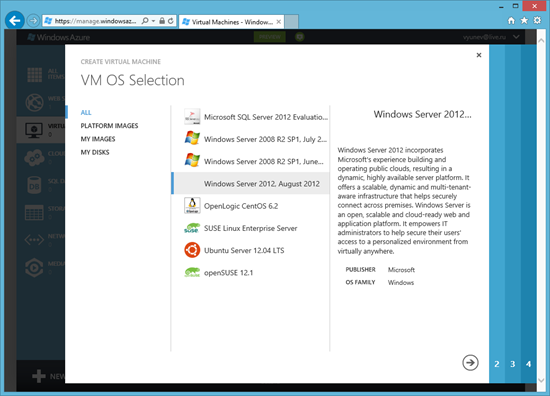Click the Ubuntu logo icon

tap(192, 250)
